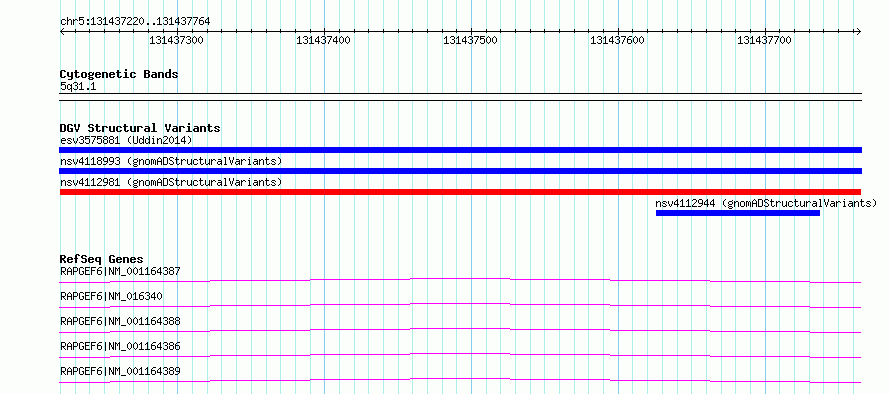890x394 pixels.
Task: Select the short blue nsv4112944 bar
Action: 738,213
